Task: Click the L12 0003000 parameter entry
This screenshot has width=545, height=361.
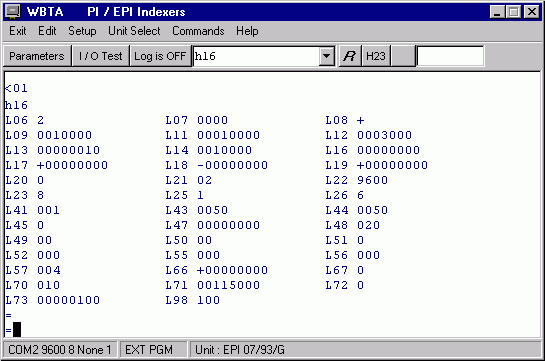Action: pos(368,135)
